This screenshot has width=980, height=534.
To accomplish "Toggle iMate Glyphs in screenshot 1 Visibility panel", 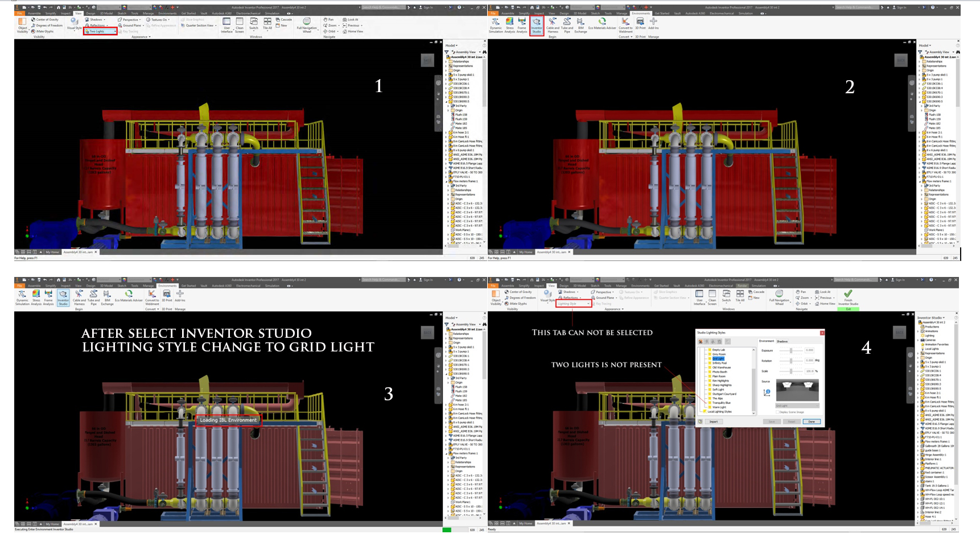I will tap(43, 31).
